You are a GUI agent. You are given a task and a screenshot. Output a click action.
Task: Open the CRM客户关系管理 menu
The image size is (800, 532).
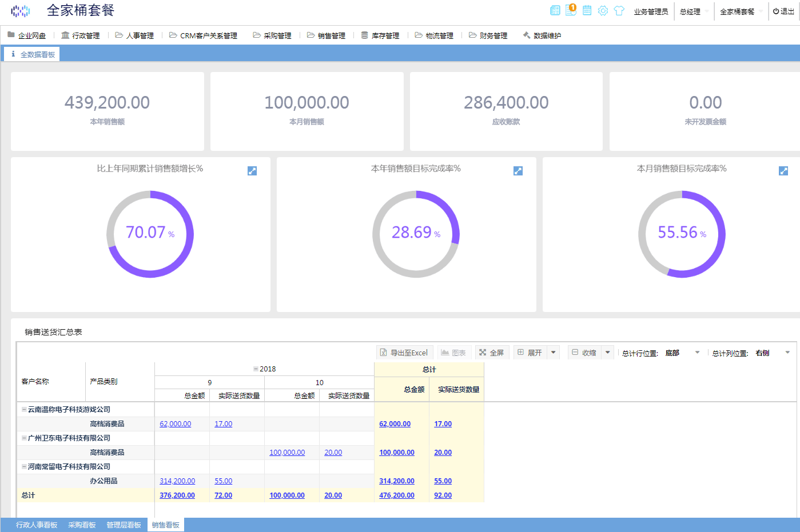tap(203, 35)
